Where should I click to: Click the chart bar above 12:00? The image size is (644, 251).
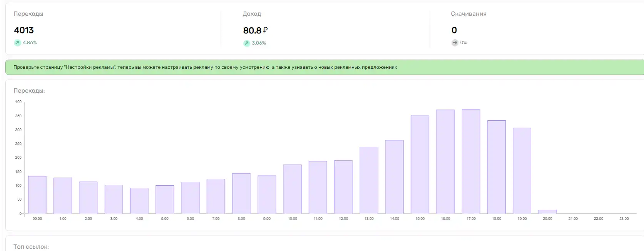[x=343, y=187]
